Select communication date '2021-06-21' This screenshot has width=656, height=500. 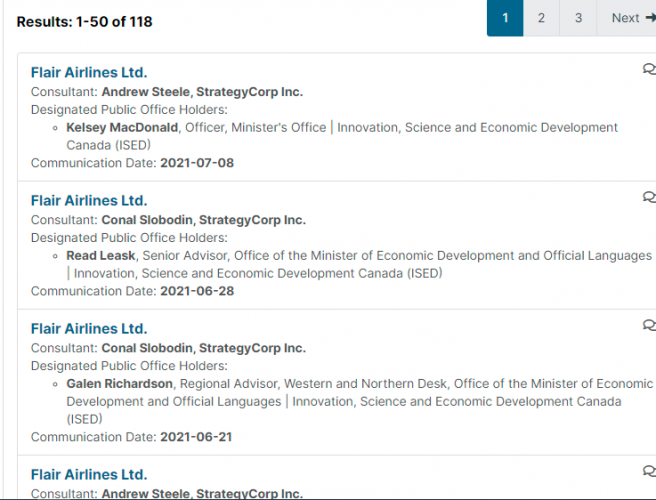pyautogui.click(x=196, y=437)
